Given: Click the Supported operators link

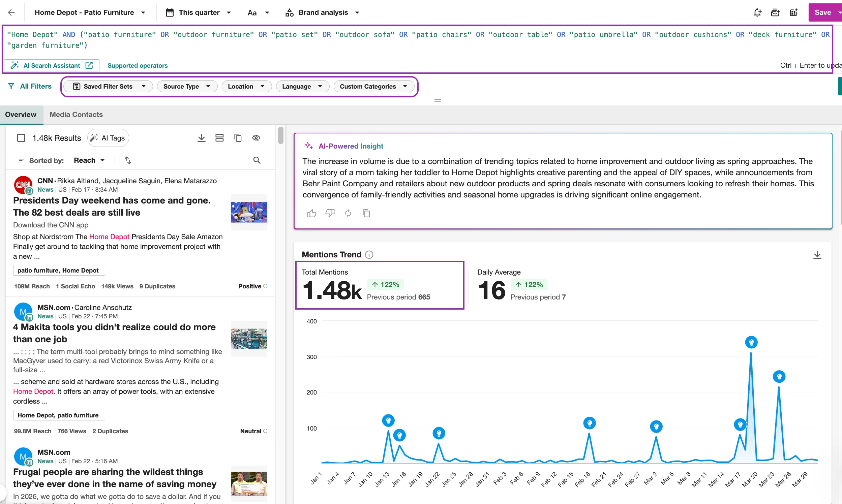Looking at the screenshot, I should pyautogui.click(x=137, y=66).
